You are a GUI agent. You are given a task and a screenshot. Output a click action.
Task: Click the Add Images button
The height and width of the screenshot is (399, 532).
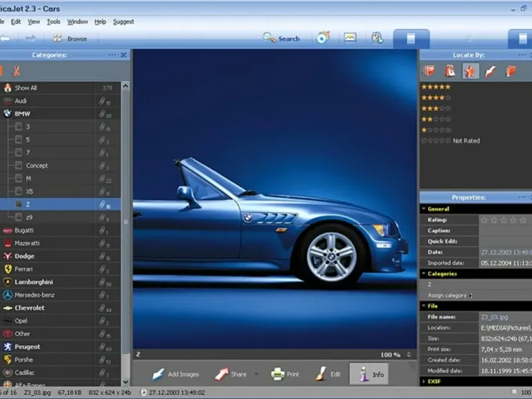tap(176, 374)
